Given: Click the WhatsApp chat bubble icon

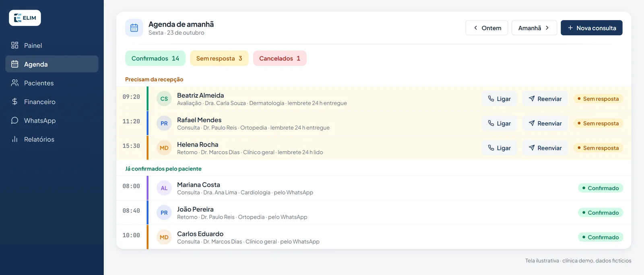Looking at the screenshot, I should tap(15, 121).
